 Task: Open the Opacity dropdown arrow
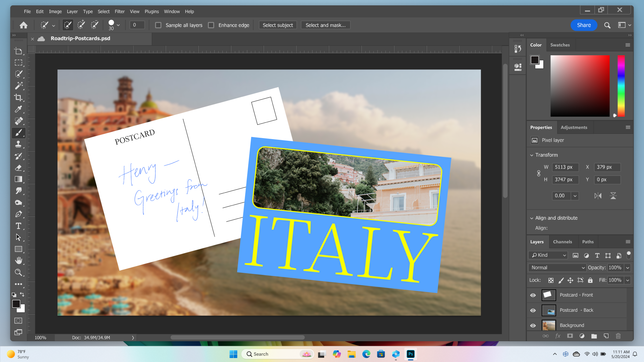628,267
